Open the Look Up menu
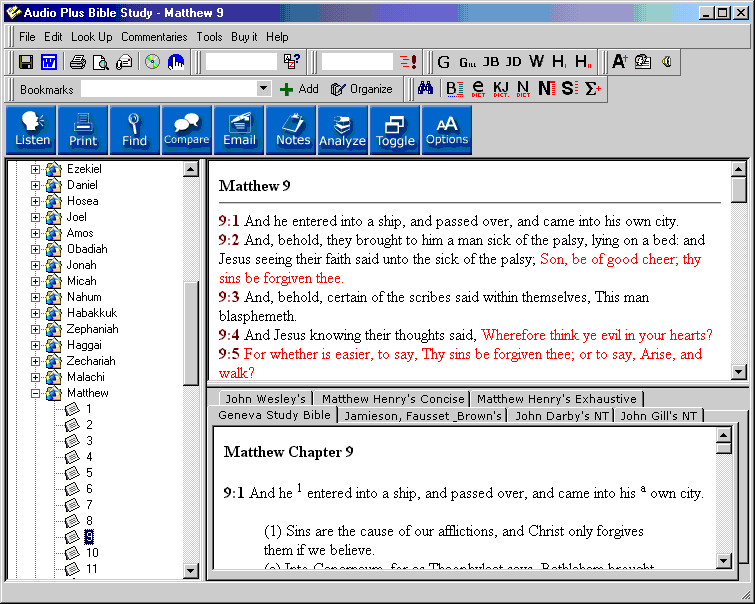This screenshot has height=604, width=755. (x=91, y=37)
